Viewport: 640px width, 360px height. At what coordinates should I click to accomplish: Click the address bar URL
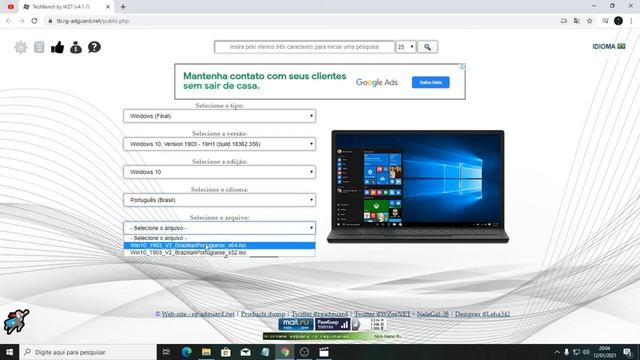(93, 21)
